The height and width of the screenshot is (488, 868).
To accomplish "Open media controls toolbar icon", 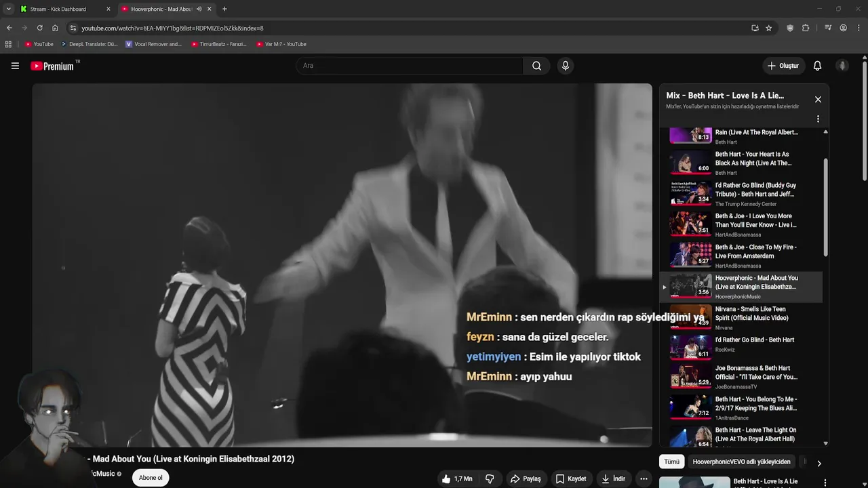I will point(828,28).
